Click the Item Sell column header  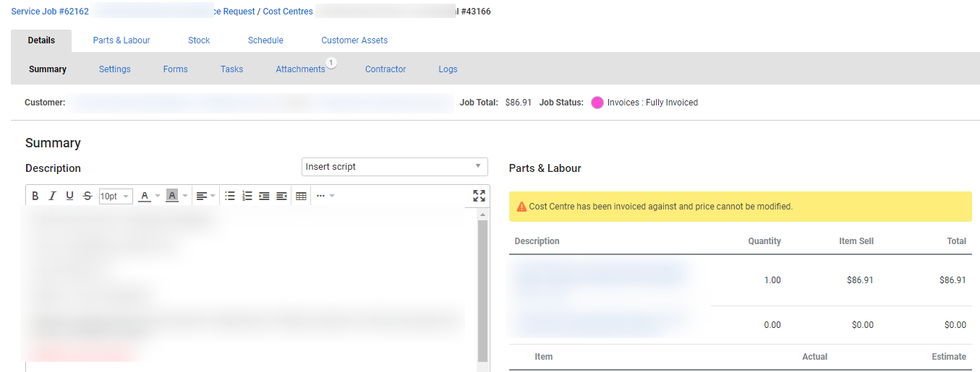click(x=856, y=241)
